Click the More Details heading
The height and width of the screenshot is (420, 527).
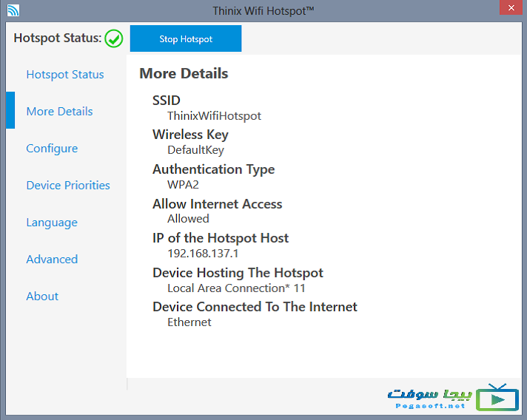(184, 73)
